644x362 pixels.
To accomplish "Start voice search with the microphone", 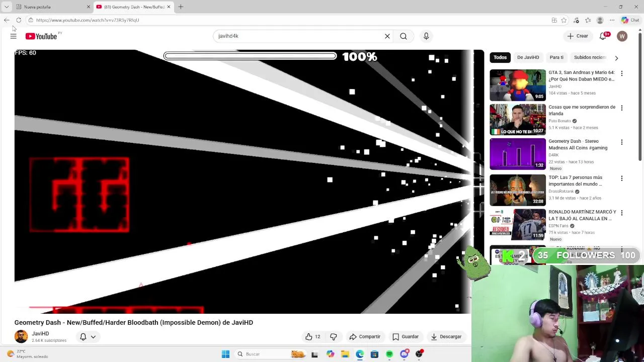I will coord(426,36).
